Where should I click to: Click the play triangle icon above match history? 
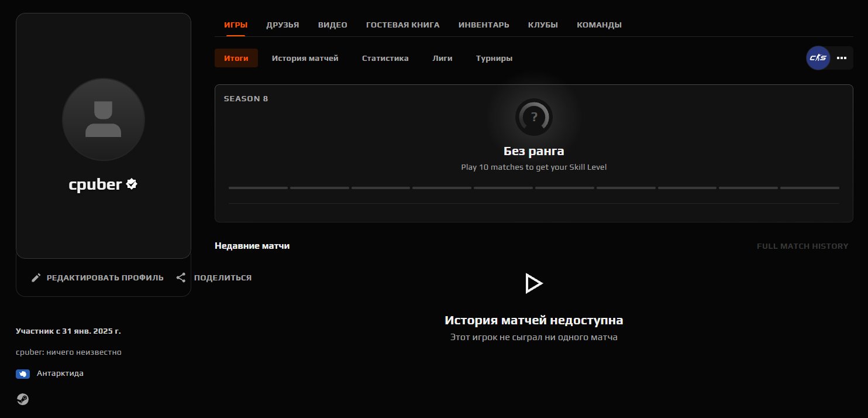coord(533,283)
